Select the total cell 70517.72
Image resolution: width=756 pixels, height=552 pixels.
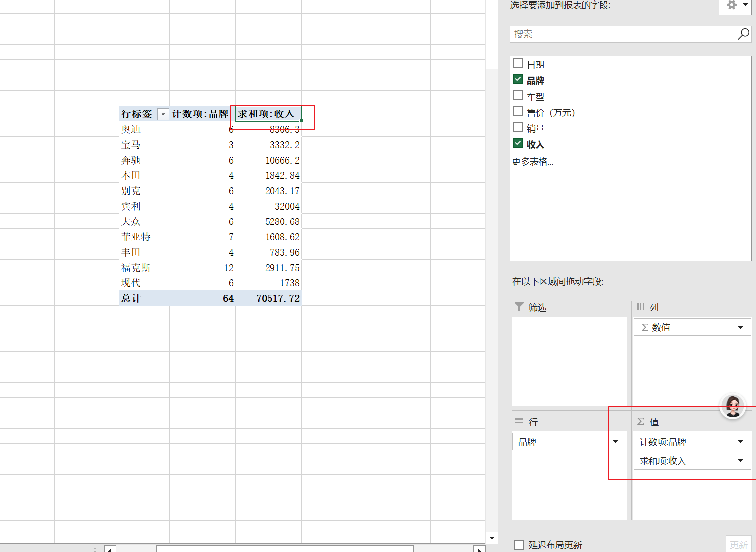pos(268,298)
